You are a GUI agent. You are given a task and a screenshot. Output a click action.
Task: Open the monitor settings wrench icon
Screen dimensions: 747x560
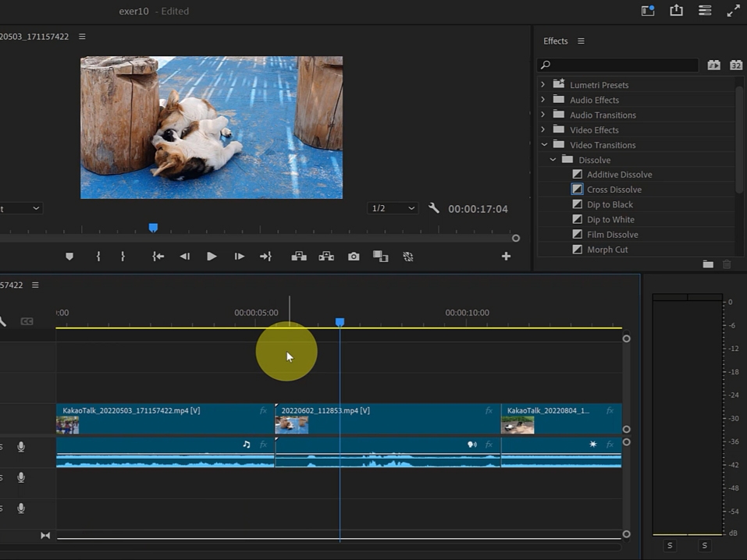[x=433, y=208]
